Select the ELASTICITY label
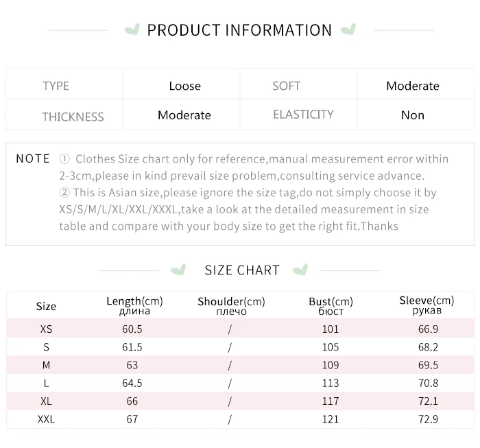 (x=303, y=115)
